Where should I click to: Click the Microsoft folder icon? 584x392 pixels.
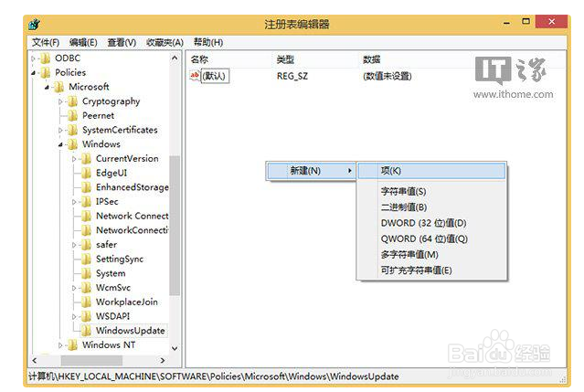(x=58, y=87)
